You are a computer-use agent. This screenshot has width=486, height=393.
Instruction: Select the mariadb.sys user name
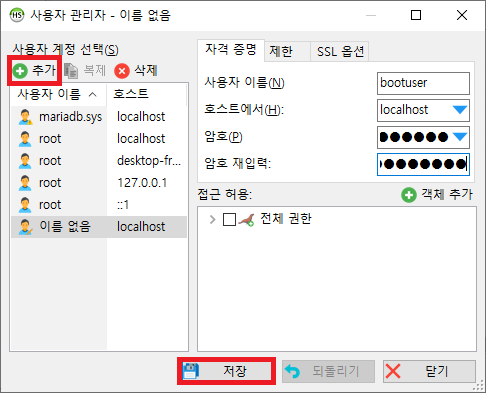pos(70,117)
